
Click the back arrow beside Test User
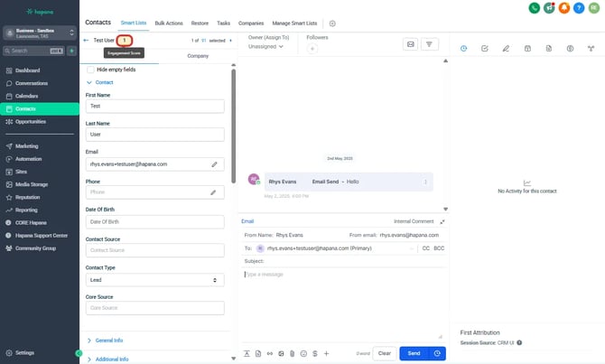[x=87, y=41]
